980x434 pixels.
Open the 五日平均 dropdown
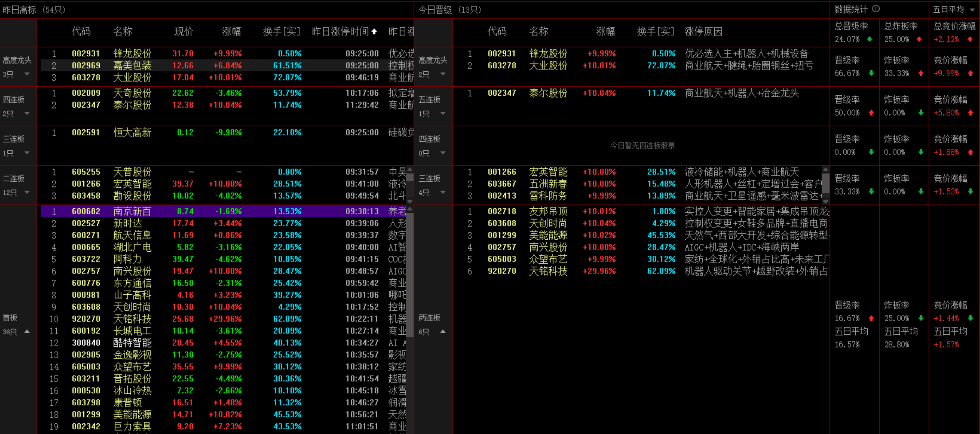972,10
